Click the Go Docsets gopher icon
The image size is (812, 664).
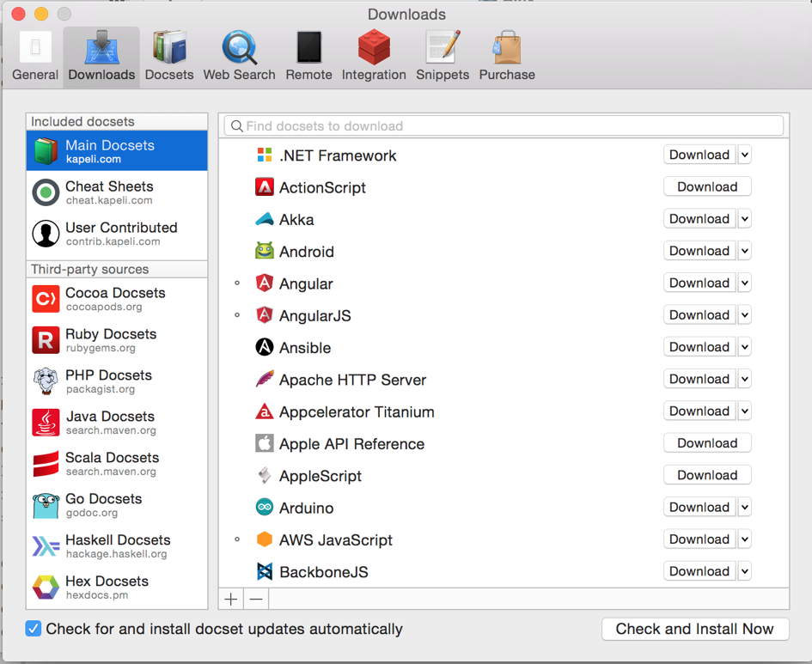[46, 505]
